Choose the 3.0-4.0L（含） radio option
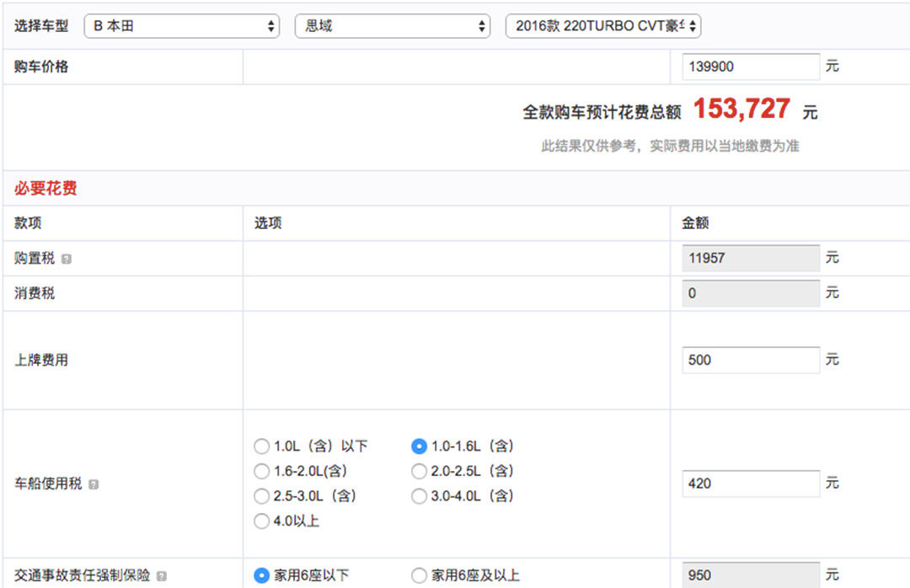The width and height of the screenshot is (910, 588). pyautogui.click(x=419, y=496)
